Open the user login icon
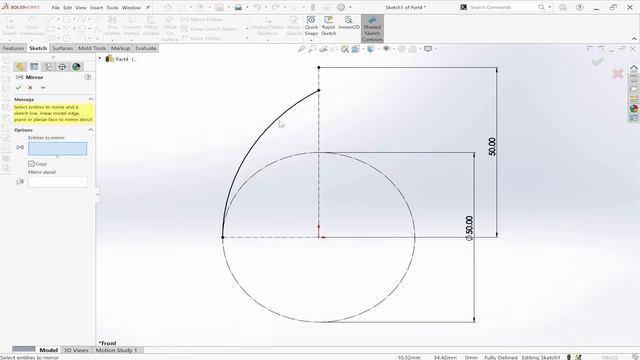This screenshot has height=360, width=640. point(562,7)
